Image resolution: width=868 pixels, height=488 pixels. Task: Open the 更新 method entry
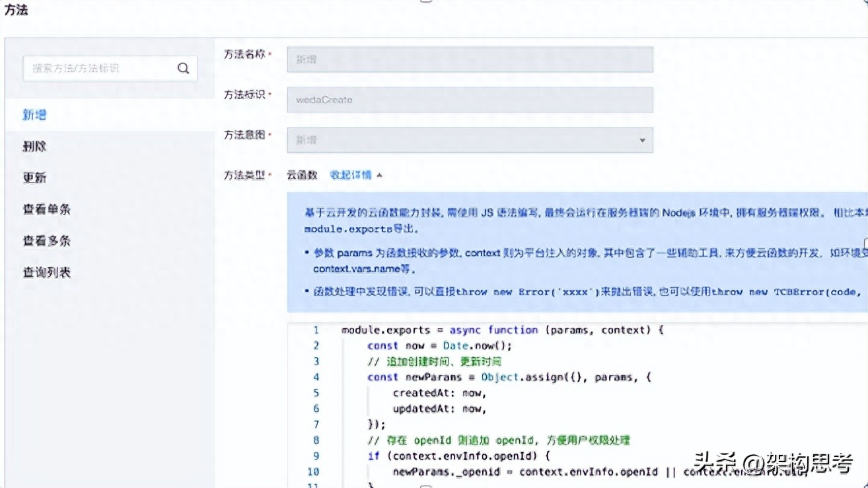(35, 178)
